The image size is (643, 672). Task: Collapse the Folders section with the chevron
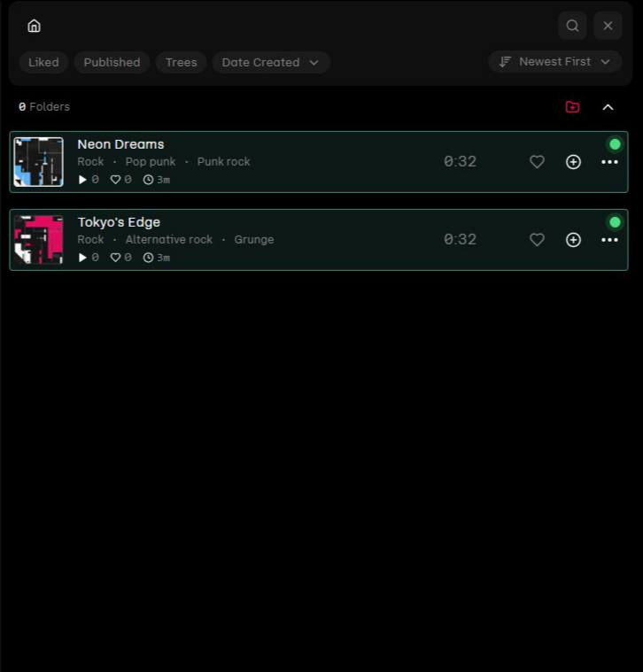pyautogui.click(x=608, y=107)
